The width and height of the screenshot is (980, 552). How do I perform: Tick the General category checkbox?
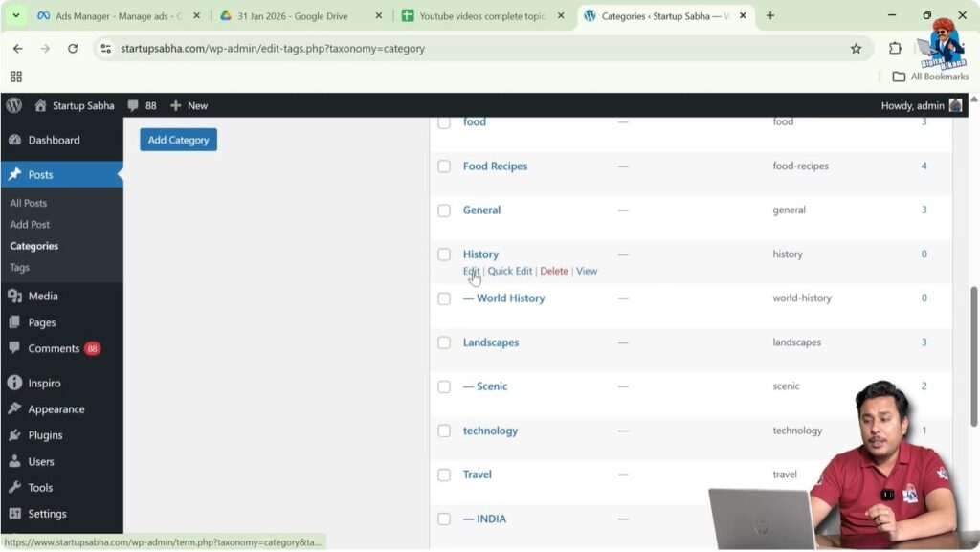point(444,210)
